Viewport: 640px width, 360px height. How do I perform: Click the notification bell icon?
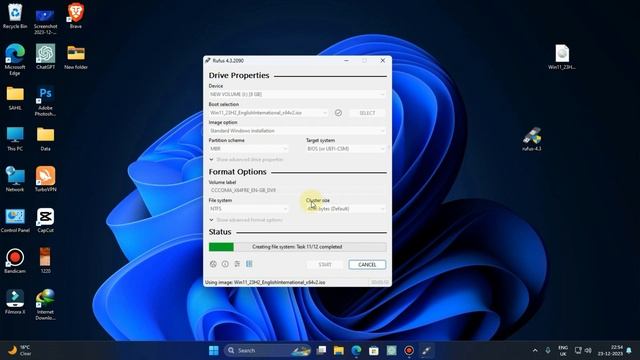coord(629,350)
